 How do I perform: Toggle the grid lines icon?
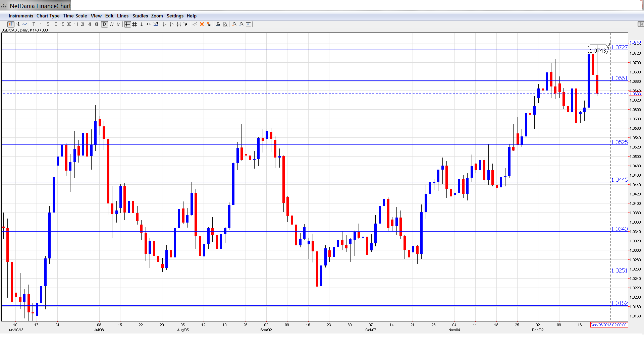click(135, 24)
